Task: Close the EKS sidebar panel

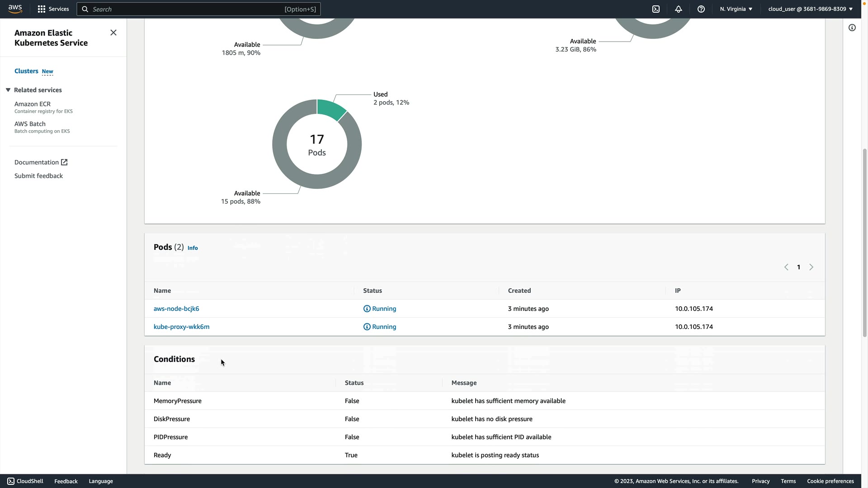Action: tap(113, 33)
